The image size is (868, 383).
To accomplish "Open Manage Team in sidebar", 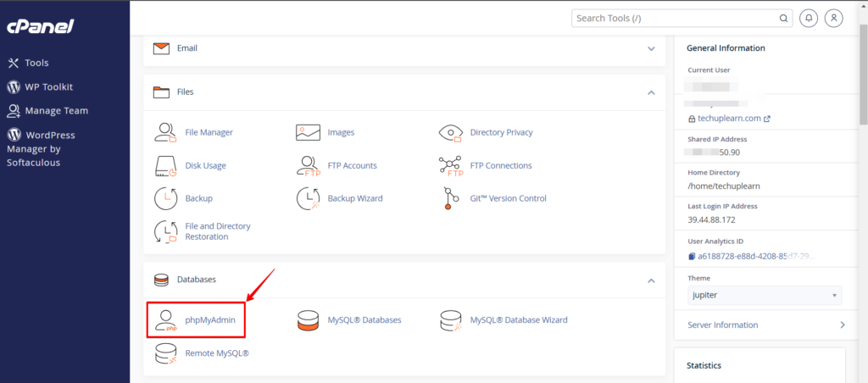I will pos(57,111).
